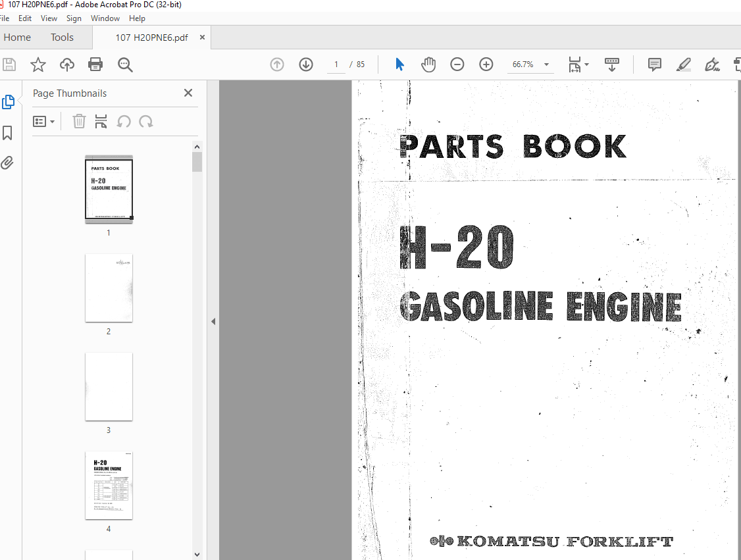Image resolution: width=741 pixels, height=560 pixels.
Task: Close the Page Thumbnails panel
Action: [x=188, y=93]
